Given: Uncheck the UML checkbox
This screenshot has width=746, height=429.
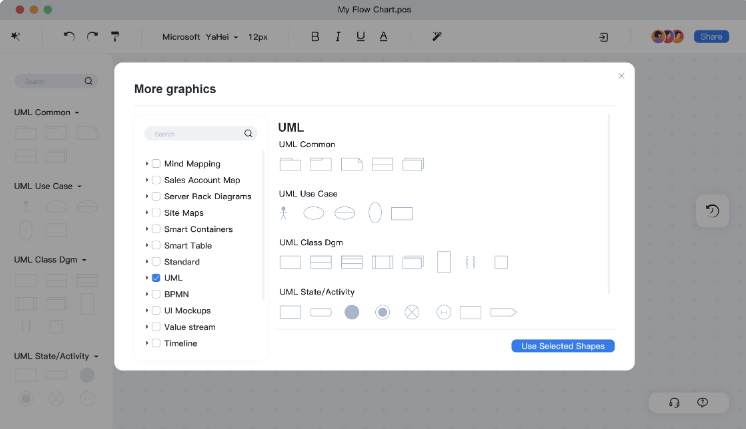Looking at the screenshot, I should coord(156,278).
